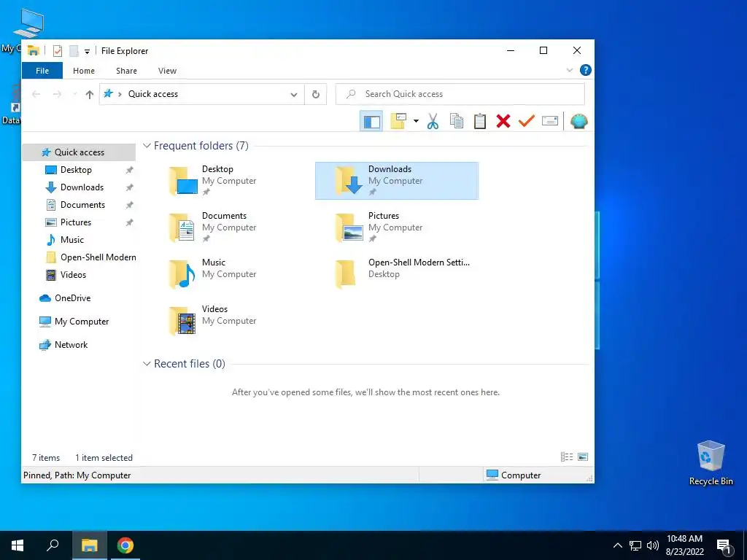
Task: Select the Pictures folder in Frequent folders
Action: pyautogui.click(x=397, y=227)
